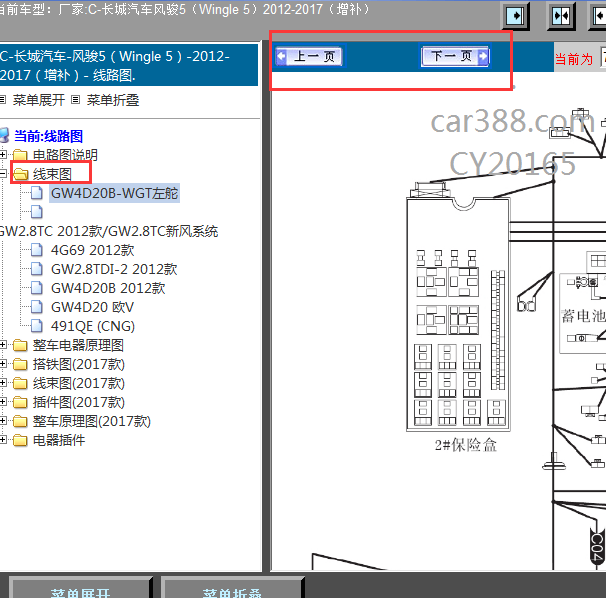Open the GW2.8TDI-2 2012款 diagram
Image resolution: width=606 pixels, height=598 pixels.
point(114,269)
